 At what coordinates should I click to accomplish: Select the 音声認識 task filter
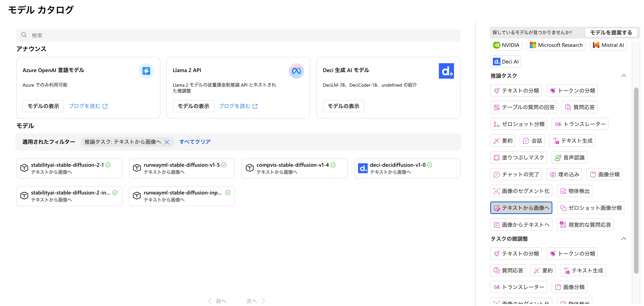(x=569, y=158)
